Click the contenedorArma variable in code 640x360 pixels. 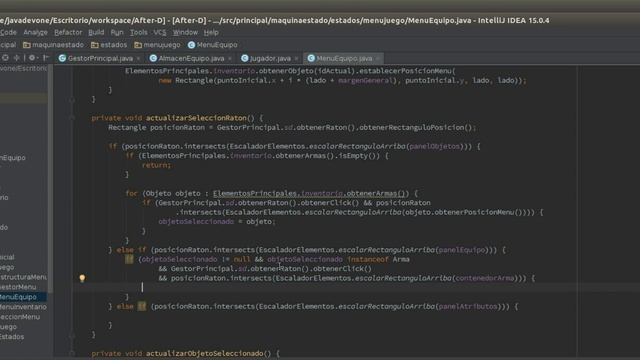(485, 278)
